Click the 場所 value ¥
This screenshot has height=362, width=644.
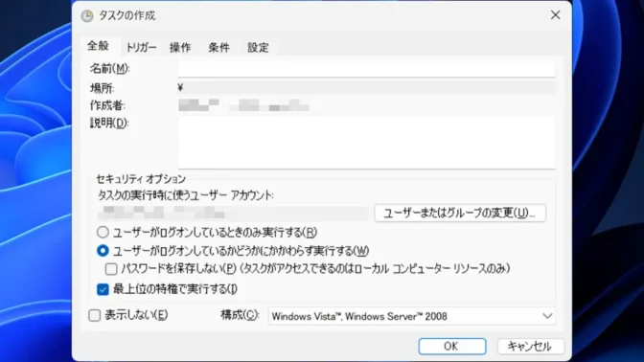click(x=181, y=87)
